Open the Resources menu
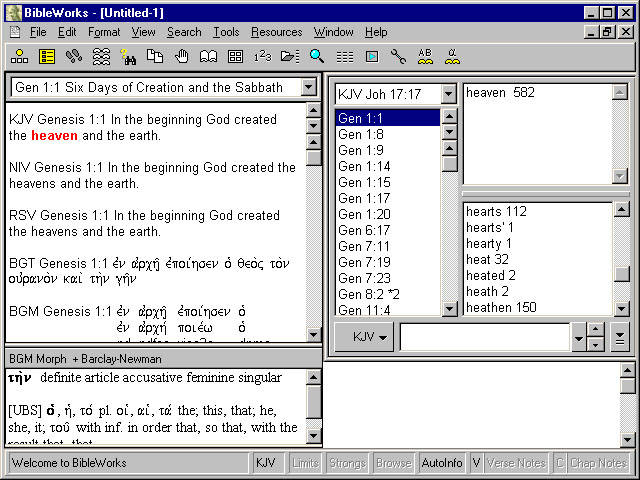The image size is (640, 480). pyautogui.click(x=276, y=32)
